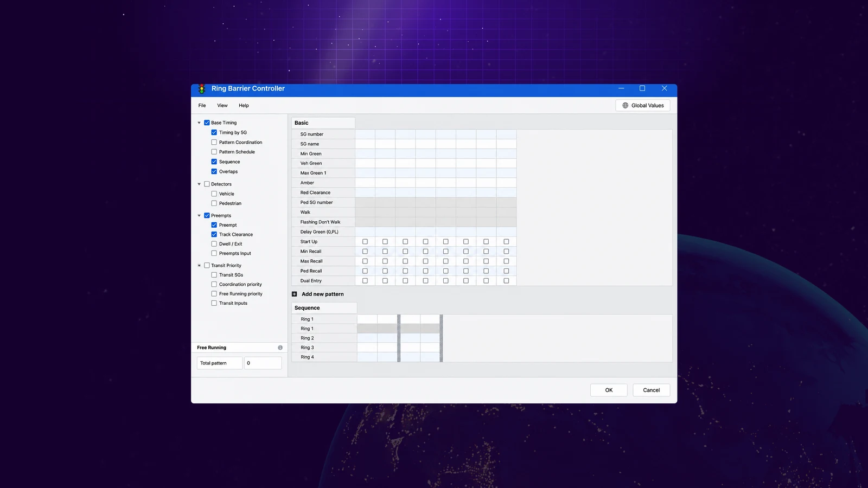Image resolution: width=868 pixels, height=488 pixels.
Task: Enable the Dwell / Exit checkbox
Action: click(214, 243)
